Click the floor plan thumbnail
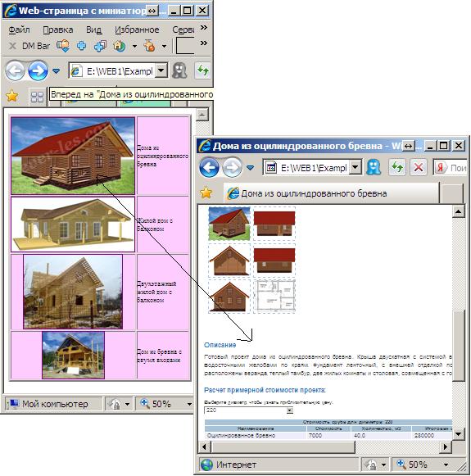Screen dimensions: 471x476 274,297
